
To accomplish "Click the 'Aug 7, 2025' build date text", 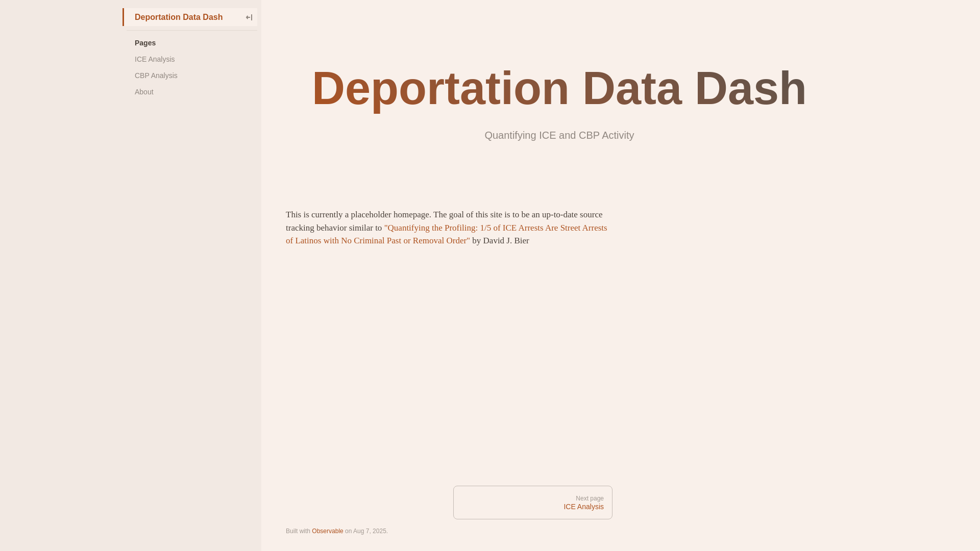I will pos(370,531).
